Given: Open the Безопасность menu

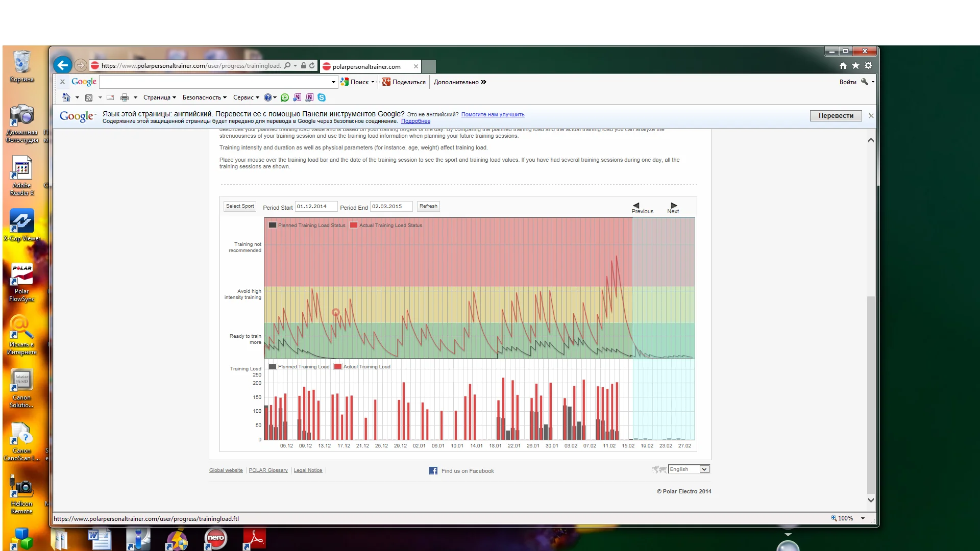Looking at the screenshot, I should click(x=204, y=97).
